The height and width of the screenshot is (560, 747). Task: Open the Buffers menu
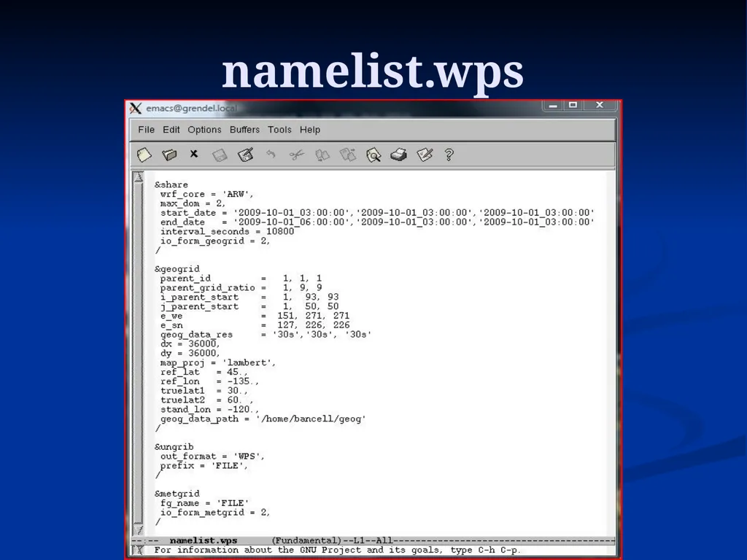click(244, 130)
